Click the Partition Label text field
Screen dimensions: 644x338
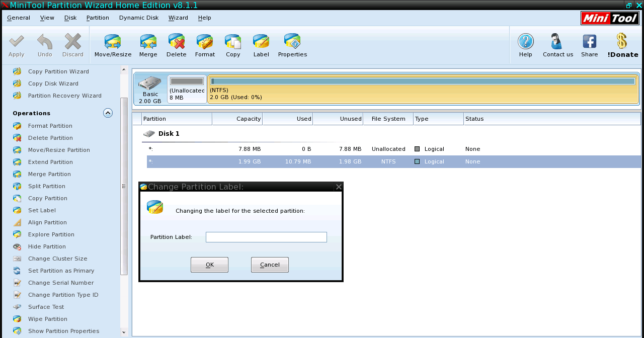point(266,237)
